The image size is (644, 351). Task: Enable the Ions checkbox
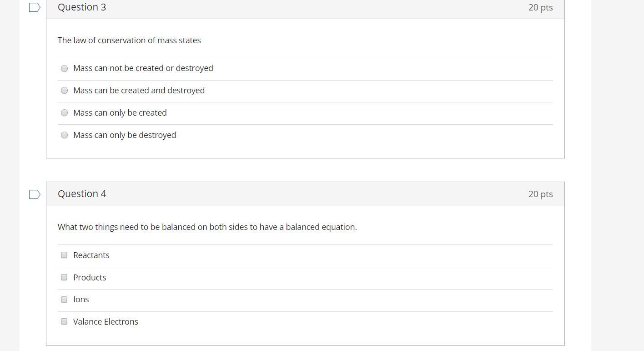(x=64, y=300)
